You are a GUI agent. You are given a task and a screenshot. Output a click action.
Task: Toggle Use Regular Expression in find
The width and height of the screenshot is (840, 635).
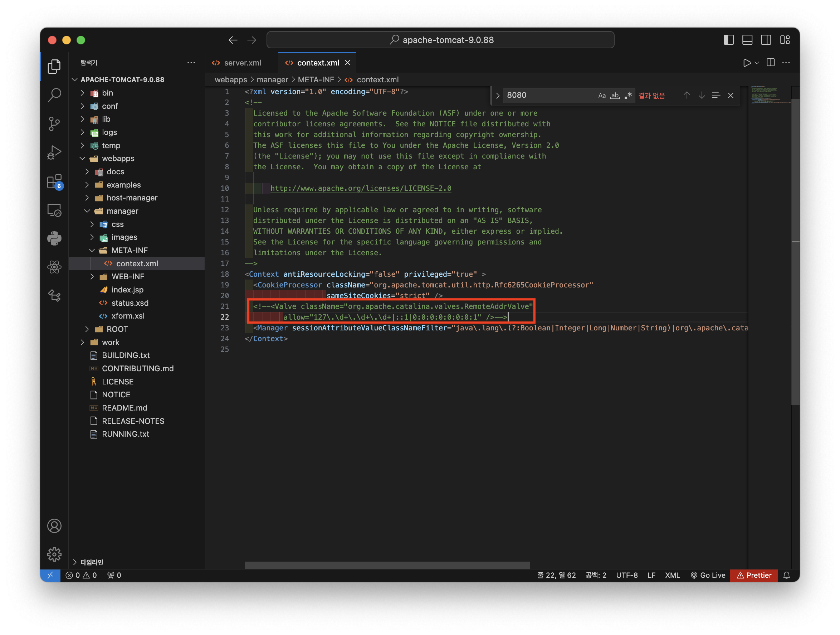coord(628,95)
